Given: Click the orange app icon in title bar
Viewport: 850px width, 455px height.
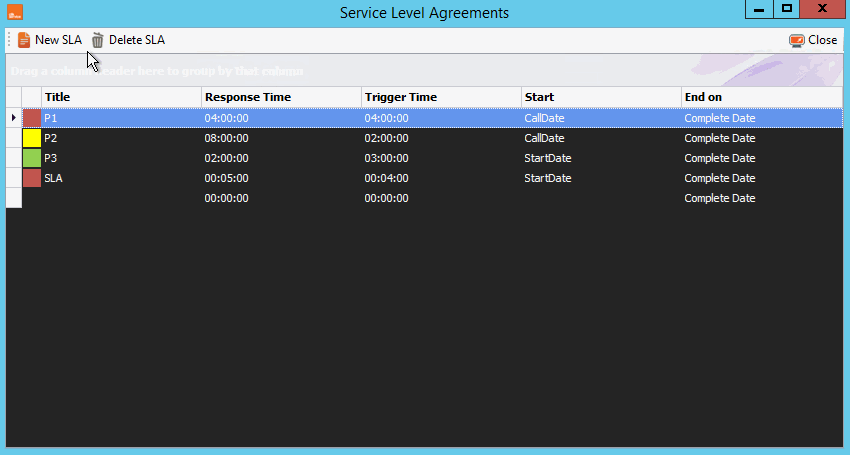Looking at the screenshot, I should [x=15, y=12].
